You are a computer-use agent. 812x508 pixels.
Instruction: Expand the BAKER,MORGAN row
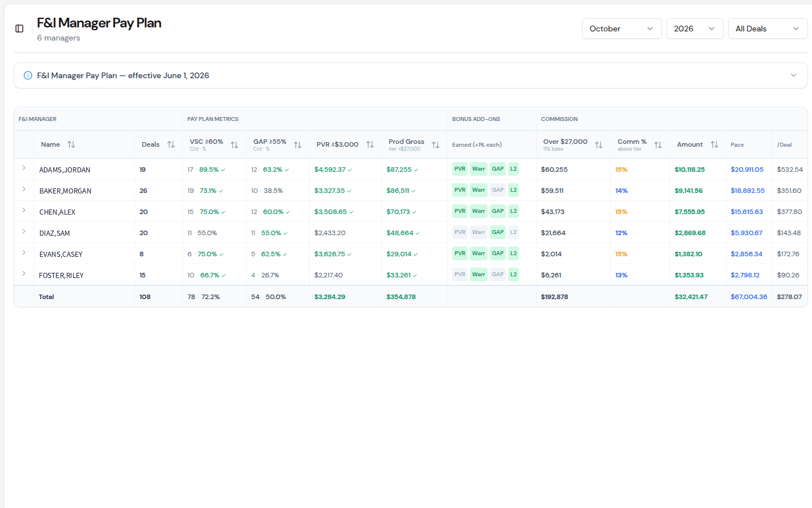[24, 189]
